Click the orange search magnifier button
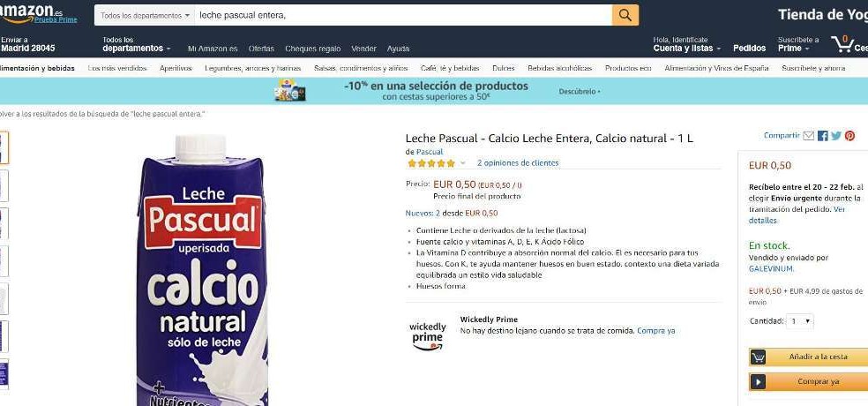Viewport: 868px width, 406px height. (x=625, y=16)
